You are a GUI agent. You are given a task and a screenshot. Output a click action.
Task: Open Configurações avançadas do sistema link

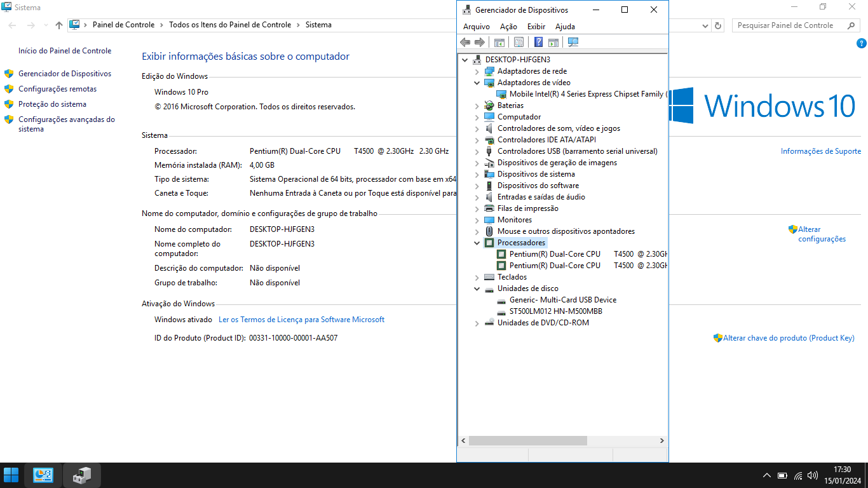pyautogui.click(x=67, y=124)
